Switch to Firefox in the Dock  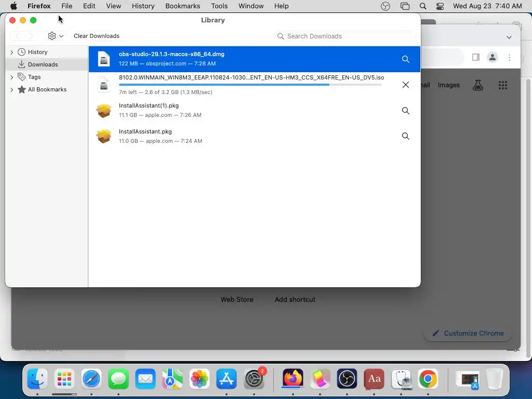293,379
